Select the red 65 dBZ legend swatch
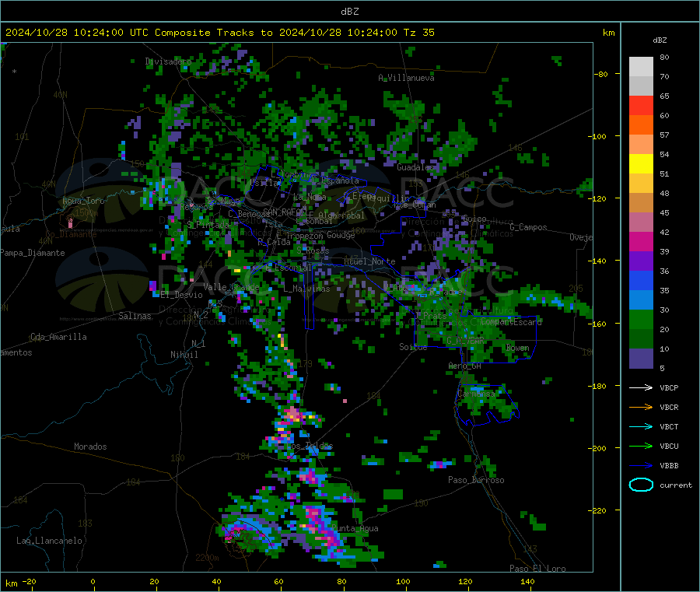Image resolution: width=700 pixels, height=592 pixels. pyautogui.click(x=641, y=105)
